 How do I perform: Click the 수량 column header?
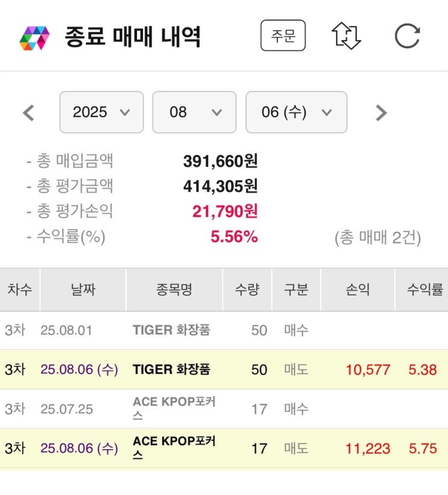coord(247,290)
